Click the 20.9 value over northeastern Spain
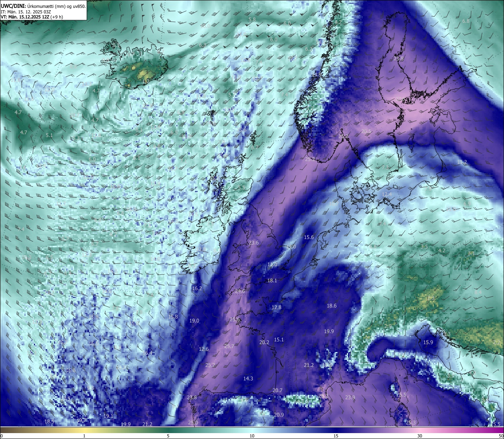Viewport: 504px width, 439px height. [279, 415]
